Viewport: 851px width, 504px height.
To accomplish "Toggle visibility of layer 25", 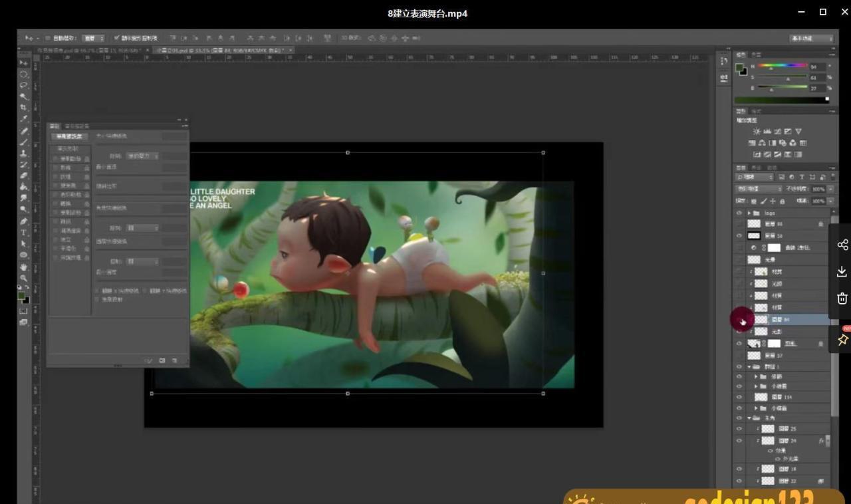I will tap(739, 429).
